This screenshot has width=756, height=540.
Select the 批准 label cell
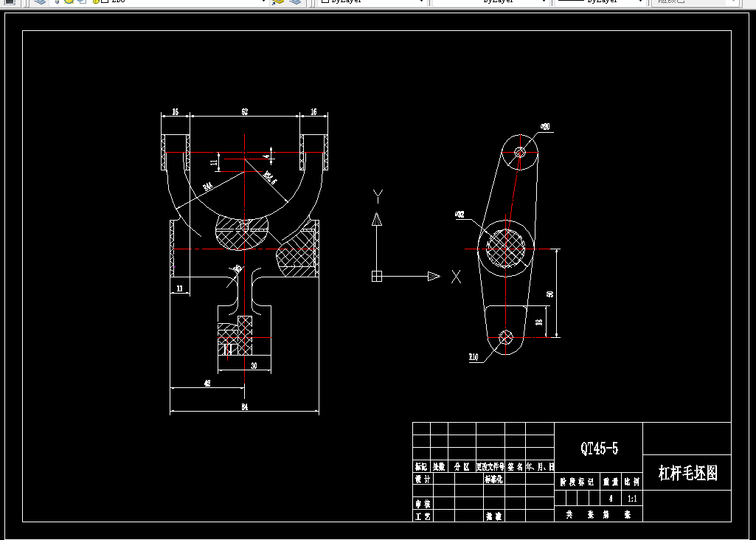pos(493,516)
